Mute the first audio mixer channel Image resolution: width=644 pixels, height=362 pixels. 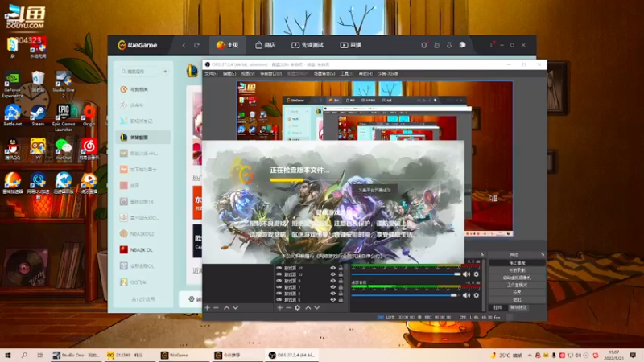(467, 274)
